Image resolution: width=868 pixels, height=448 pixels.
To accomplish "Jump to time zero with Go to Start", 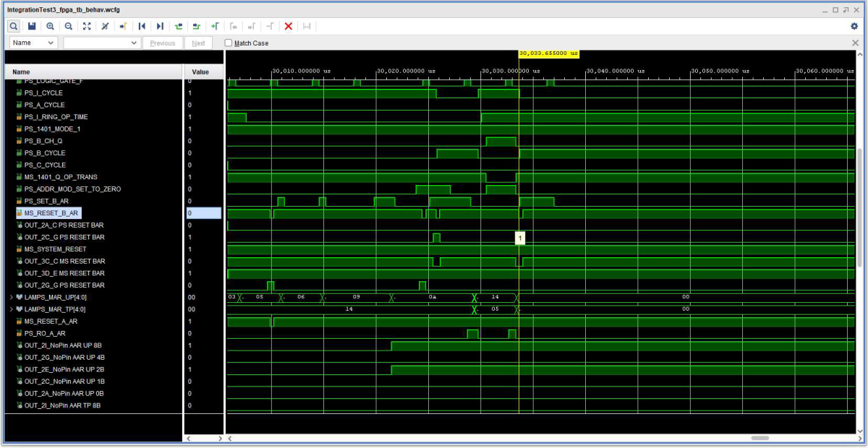I will (x=142, y=26).
